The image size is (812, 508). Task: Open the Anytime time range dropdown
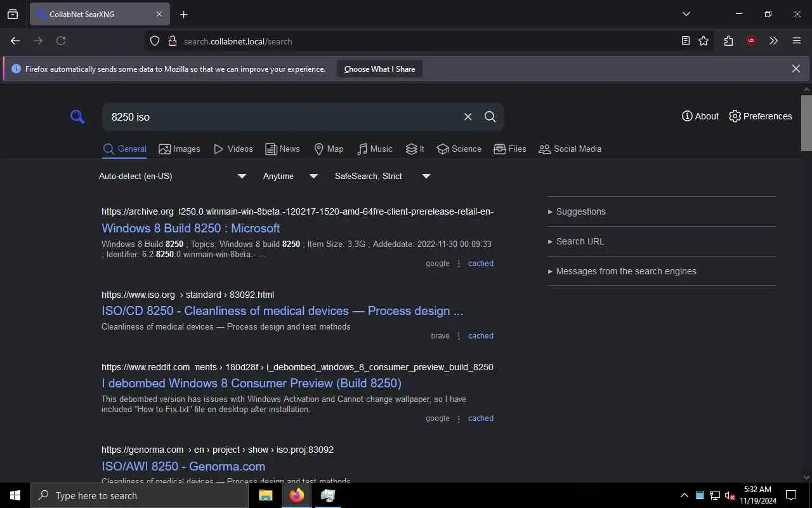pyautogui.click(x=291, y=176)
